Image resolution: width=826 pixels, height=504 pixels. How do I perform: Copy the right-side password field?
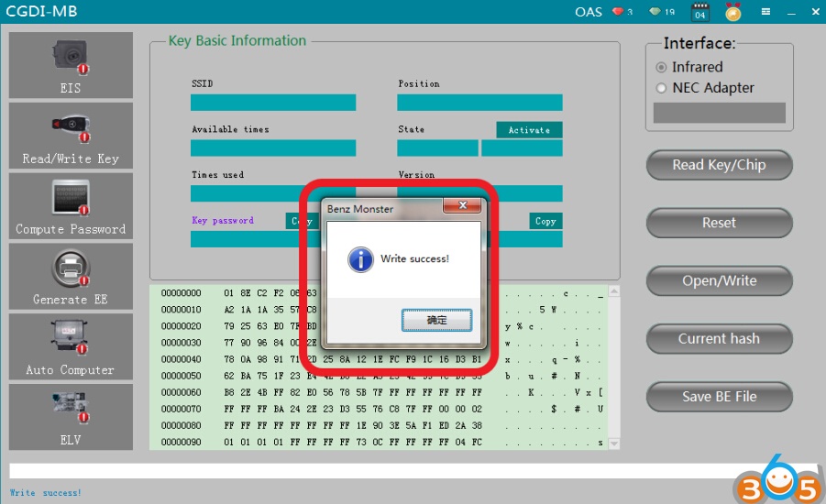[545, 221]
